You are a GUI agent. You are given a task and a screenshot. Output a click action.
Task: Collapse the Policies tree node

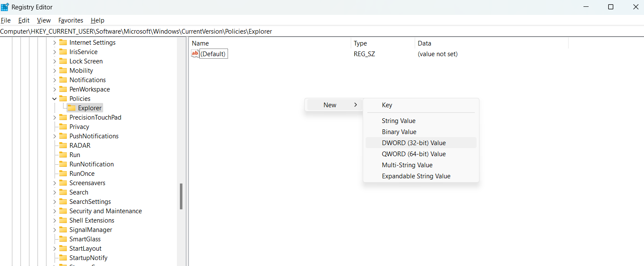(55, 99)
